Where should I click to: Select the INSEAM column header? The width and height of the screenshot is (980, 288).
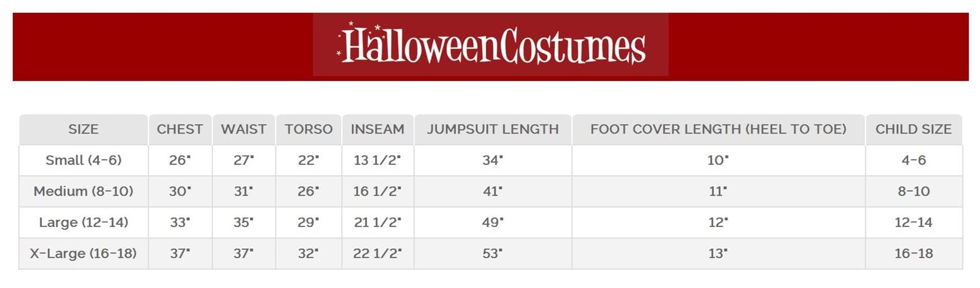(x=377, y=129)
